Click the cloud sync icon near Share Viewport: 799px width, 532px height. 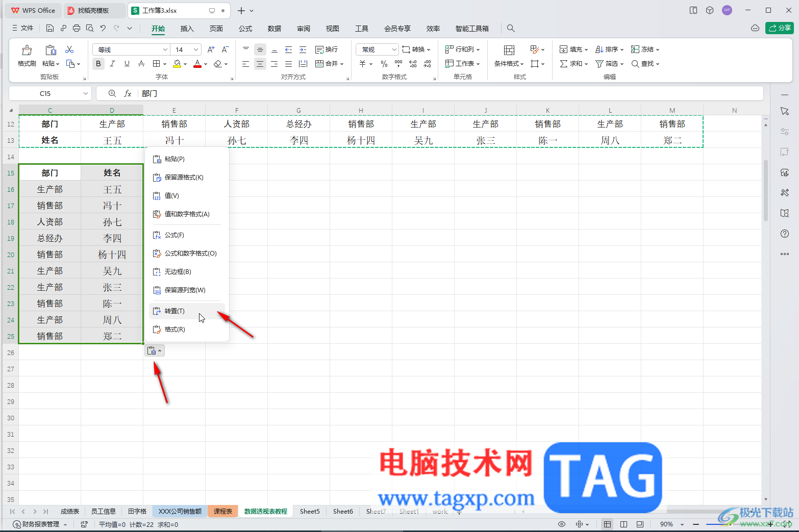[755, 28]
